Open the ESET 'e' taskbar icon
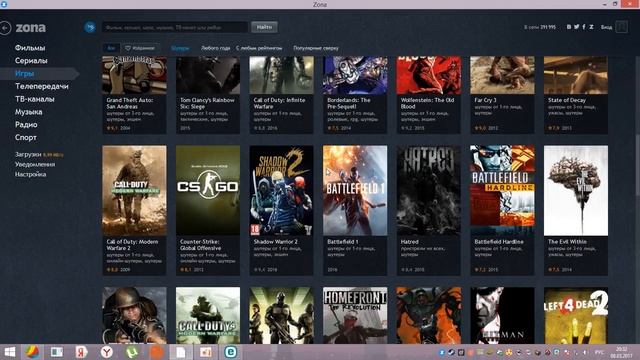640x360 pixels. pyautogui.click(x=231, y=352)
